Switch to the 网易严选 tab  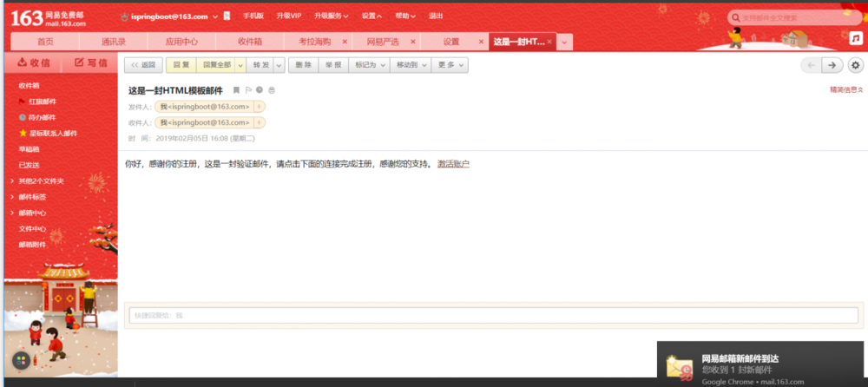(383, 42)
